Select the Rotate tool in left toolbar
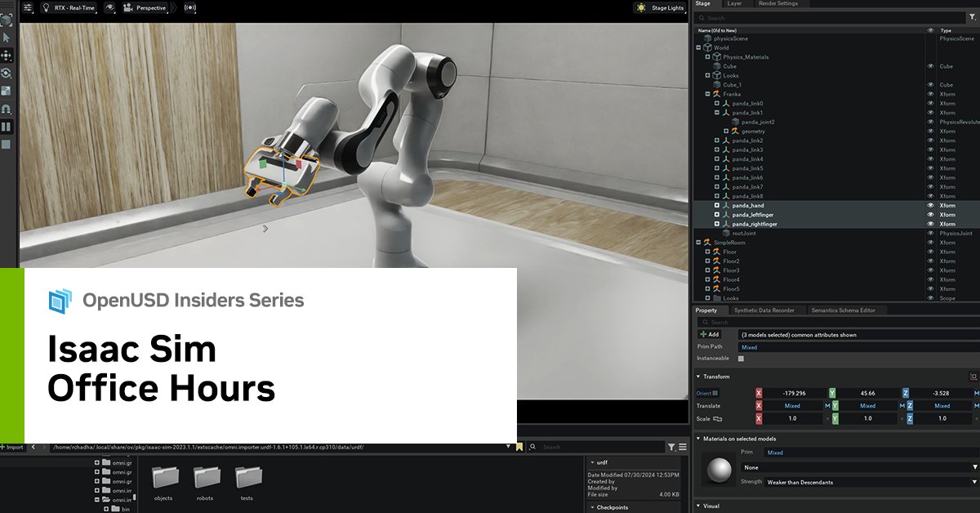 click(x=6, y=73)
